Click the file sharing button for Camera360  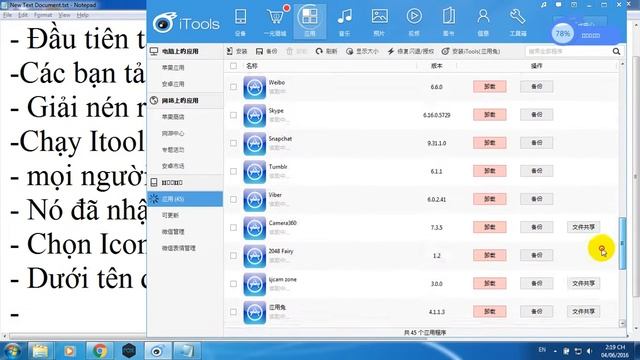click(x=583, y=227)
